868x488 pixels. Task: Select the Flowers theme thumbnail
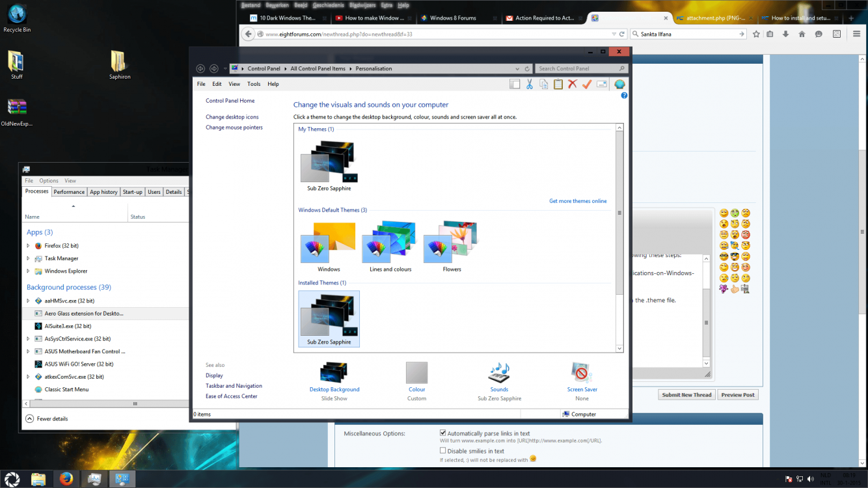click(452, 243)
